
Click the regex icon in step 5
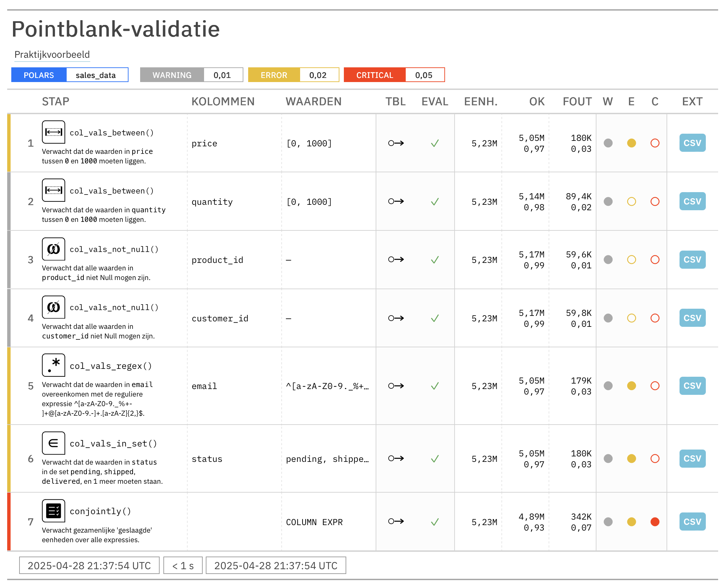pyautogui.click(x=53, y=365)
